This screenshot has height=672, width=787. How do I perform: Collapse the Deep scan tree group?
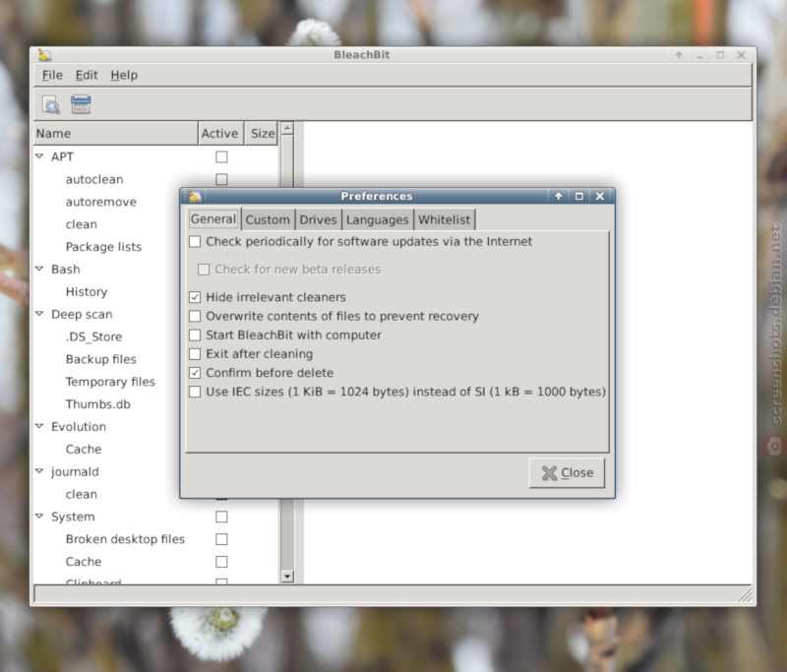39,314
